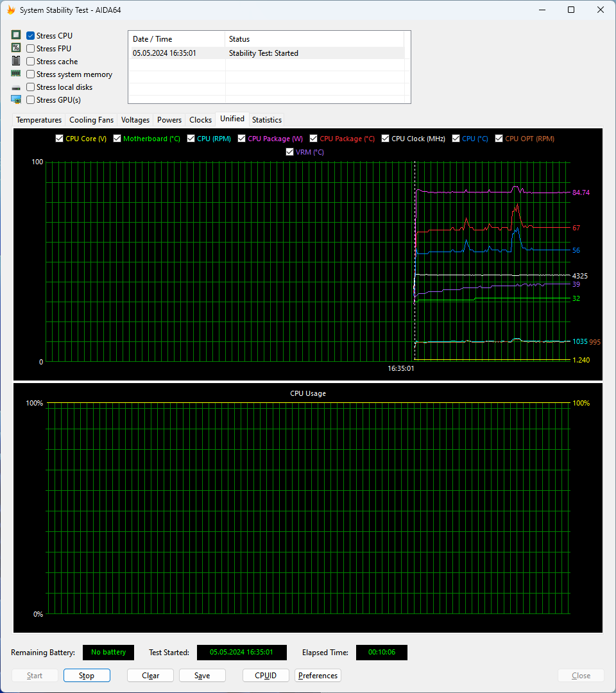Click the 32 motherboard temperature value
The width and height of the screenshot is (616, 693).
tap(576, 298)
